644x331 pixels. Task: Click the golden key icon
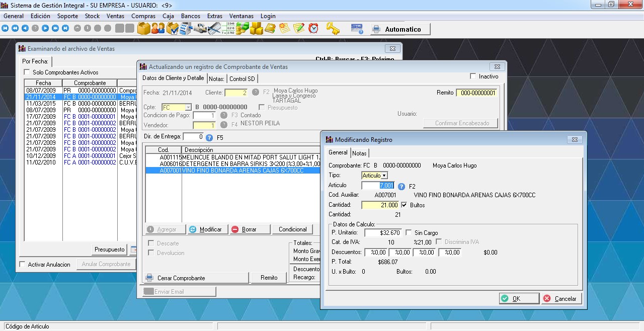click(x=333, y=29)
